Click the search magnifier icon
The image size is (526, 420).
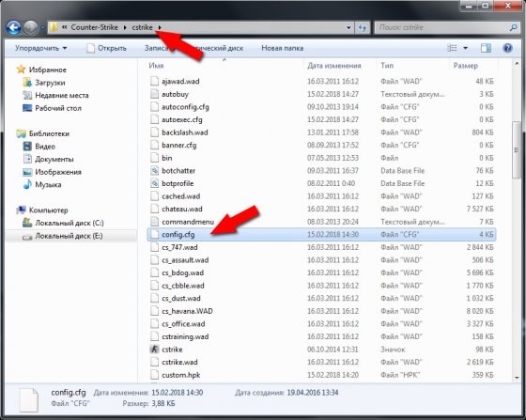(x=513, y=27)
